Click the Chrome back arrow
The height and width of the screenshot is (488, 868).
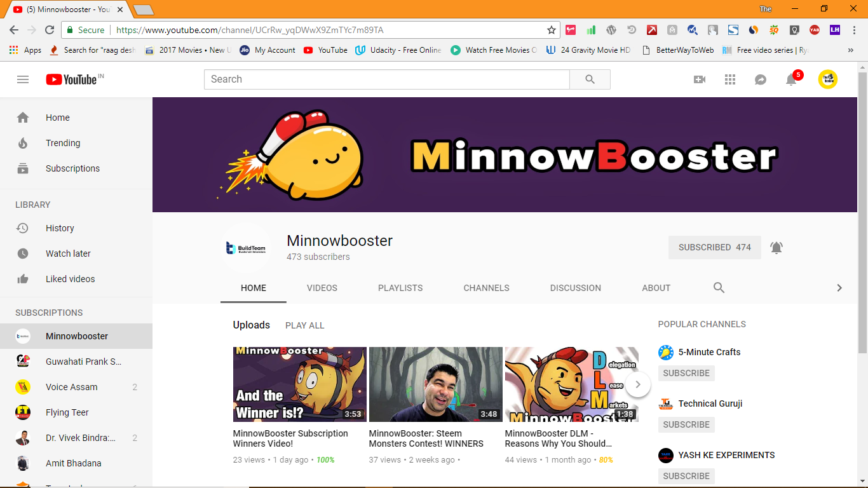pos(13,30)
